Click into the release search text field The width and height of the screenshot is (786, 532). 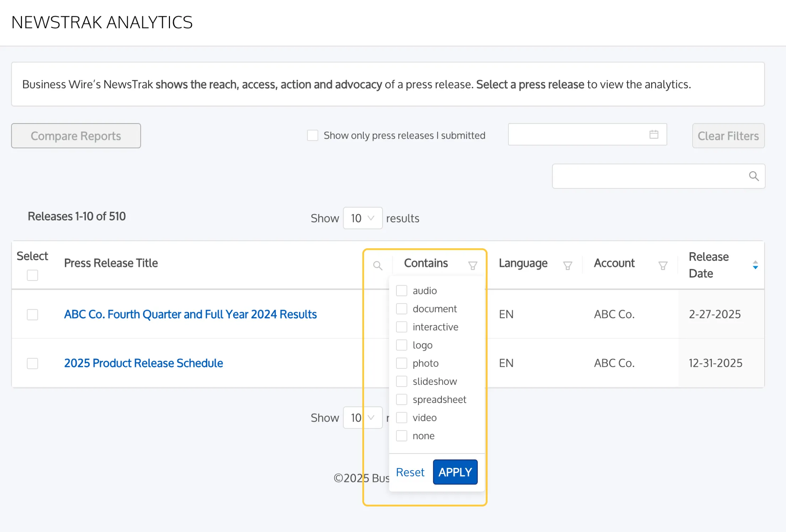click(x=659, y=176)
